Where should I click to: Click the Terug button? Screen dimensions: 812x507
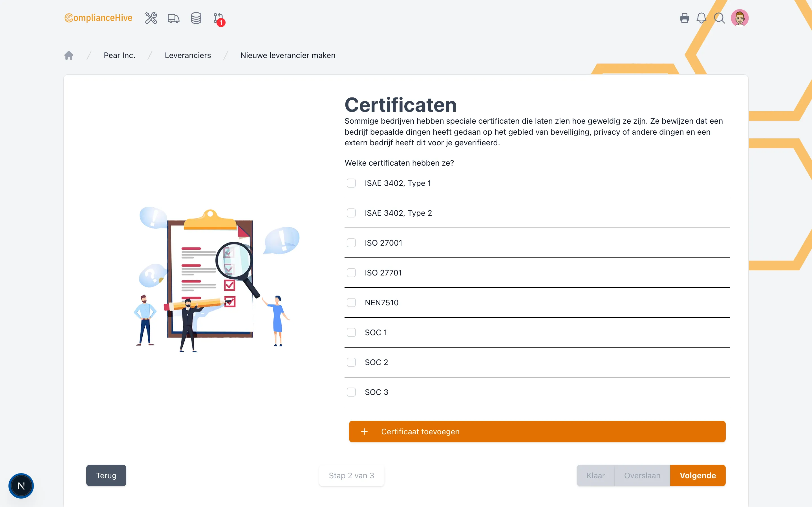pyautogui.click(x=106, y=475)
